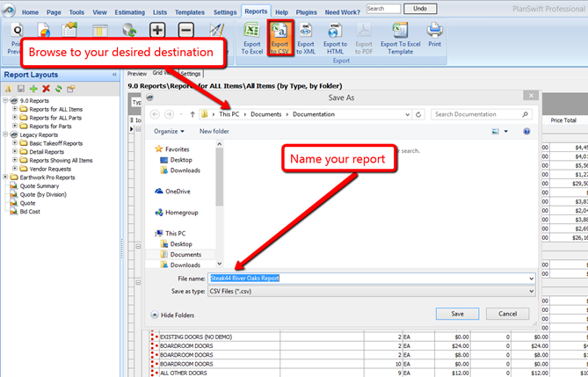Click Cancel in Save As dialog
This screenshot has width=588, height=377.
click(x=507, y=314)
